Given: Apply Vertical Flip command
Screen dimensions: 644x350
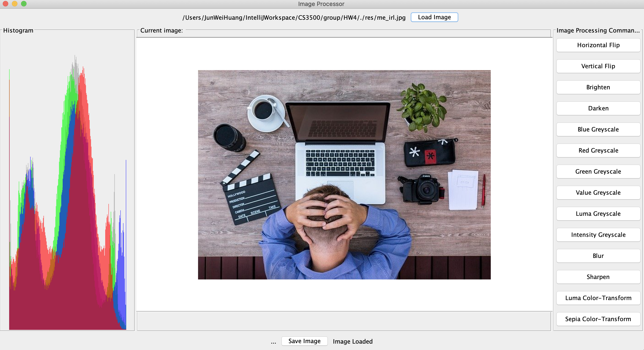Looking at the screenshot, I should (598, 66).
